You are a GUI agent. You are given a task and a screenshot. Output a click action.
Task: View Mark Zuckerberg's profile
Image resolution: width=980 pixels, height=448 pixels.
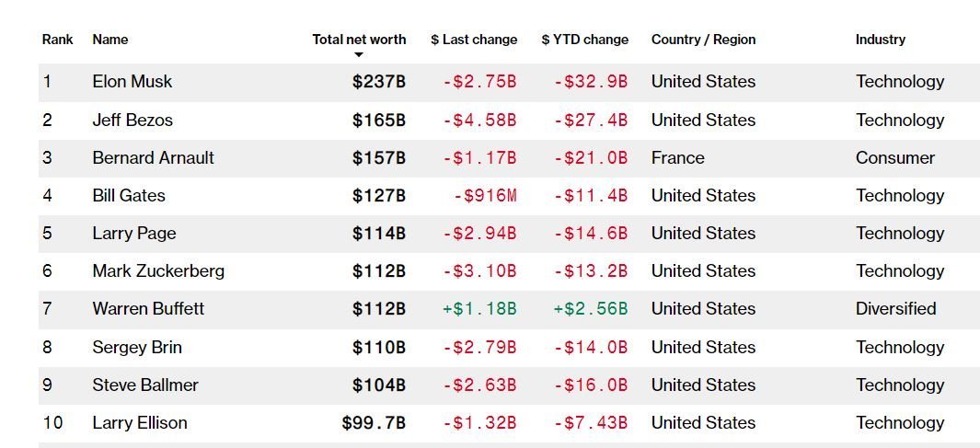click(x=158, y=271)
